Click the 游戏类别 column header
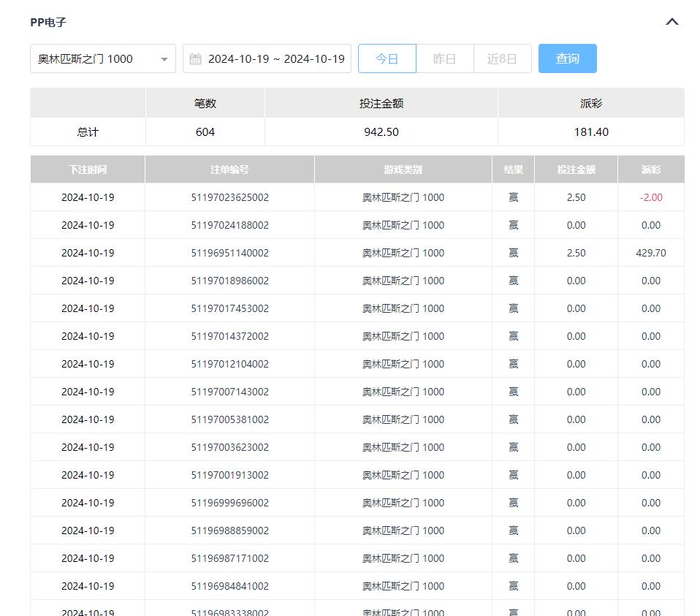 403,170
